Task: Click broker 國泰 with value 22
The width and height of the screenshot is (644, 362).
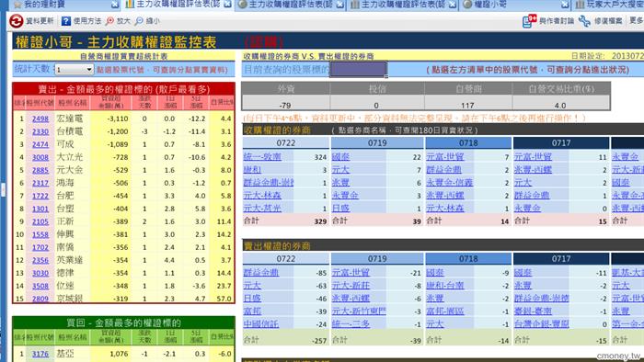Action: 340,156
